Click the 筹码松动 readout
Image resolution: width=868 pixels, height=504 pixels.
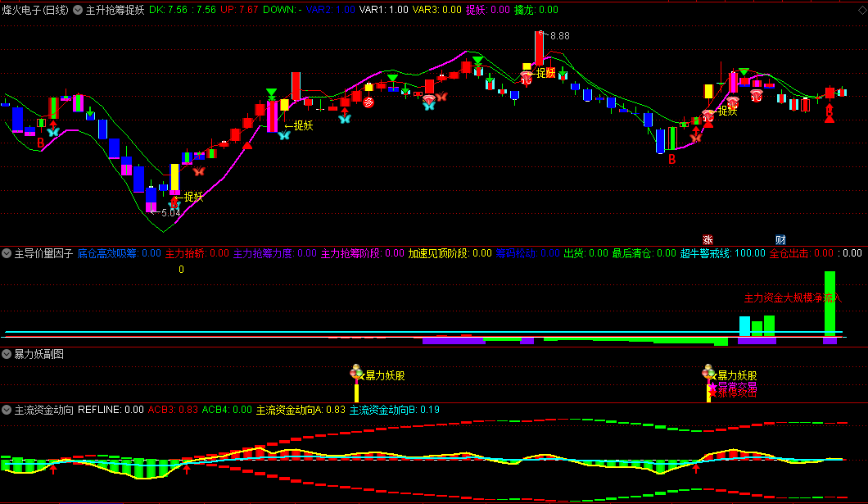click(x=527, y=254)
